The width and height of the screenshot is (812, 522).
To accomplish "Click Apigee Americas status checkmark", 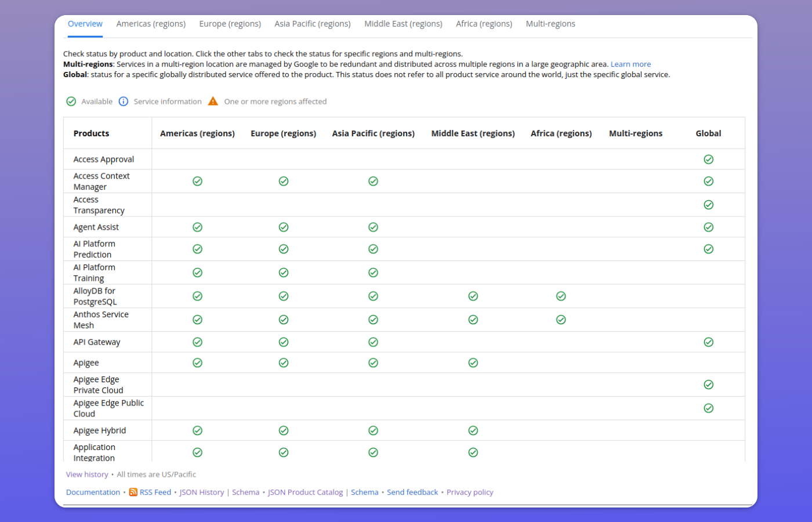I will [x=197, y=363].
